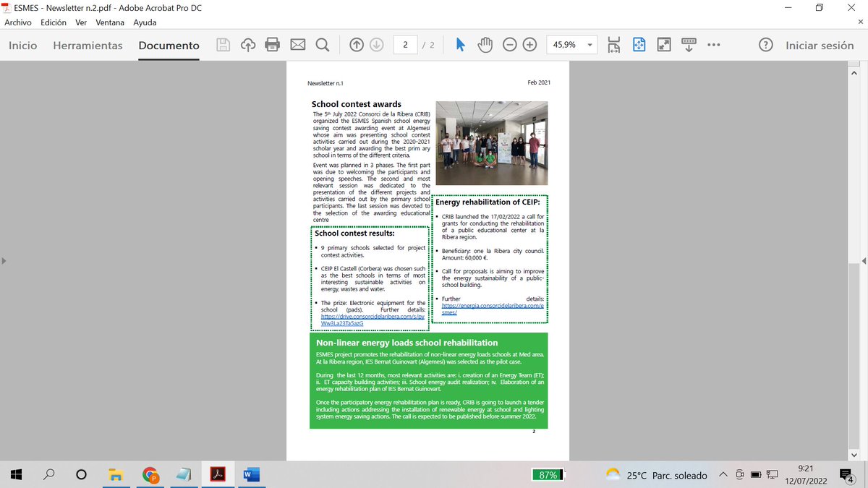868x488 pixels.
Task: Open Word from the taskbar
Action: click(251, 475)
